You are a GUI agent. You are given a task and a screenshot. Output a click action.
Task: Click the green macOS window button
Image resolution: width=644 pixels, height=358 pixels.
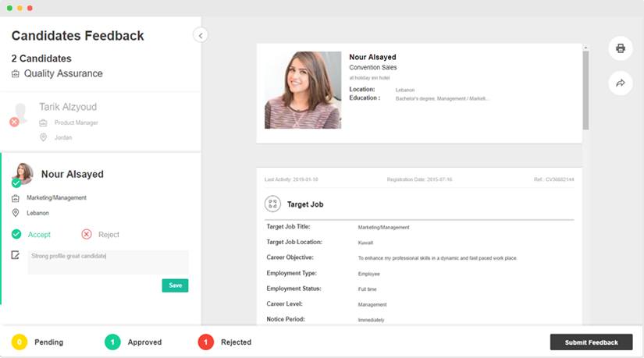click(9, 8)
